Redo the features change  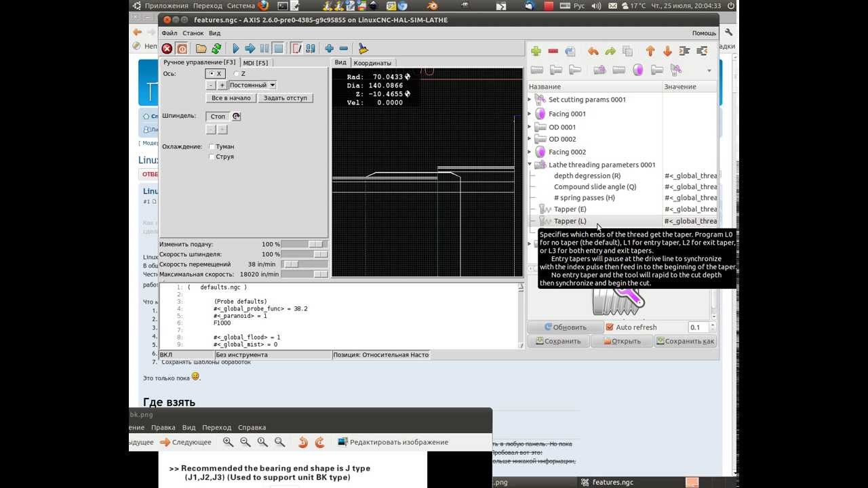pos(610,52)
